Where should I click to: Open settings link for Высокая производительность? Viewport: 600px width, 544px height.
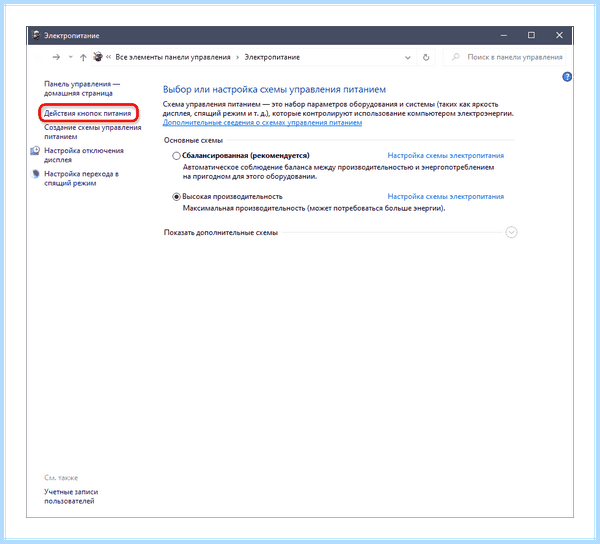(x=446, y=197)
